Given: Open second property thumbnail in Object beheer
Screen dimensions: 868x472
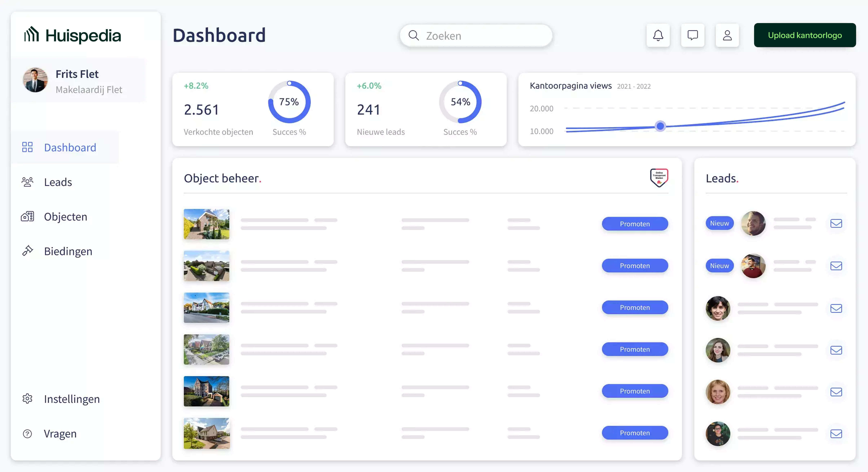Looking at the screenshot, I should (207, 266).
